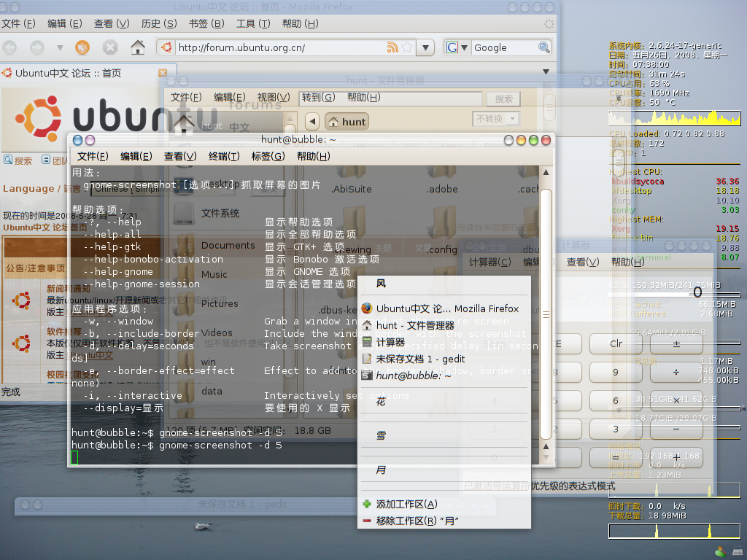
Task: Choose 添加工作区(A) menu item
Action: pos(444,504)
